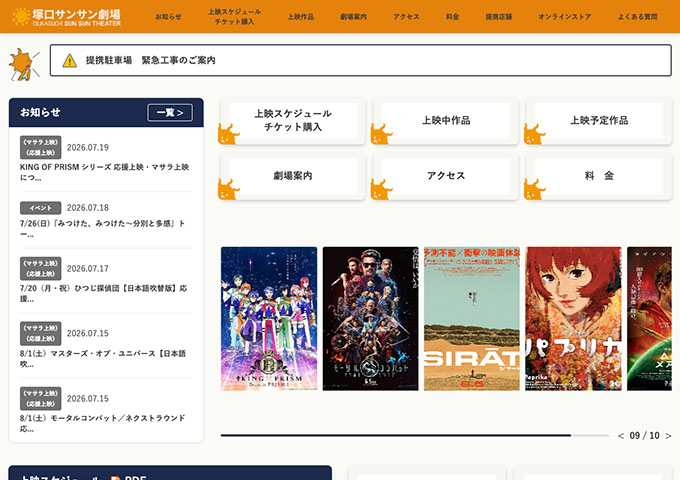The height and width of the screenshot is (480, 680).
Task: Click the carousel progress bar
Action: pyautogui.click(x=415, y=435)
